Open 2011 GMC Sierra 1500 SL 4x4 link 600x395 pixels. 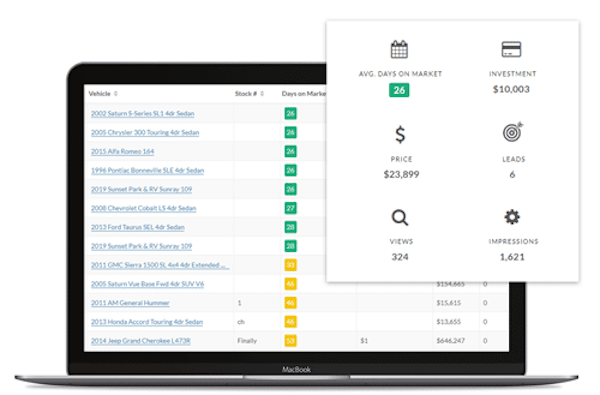tap(160, 265)
